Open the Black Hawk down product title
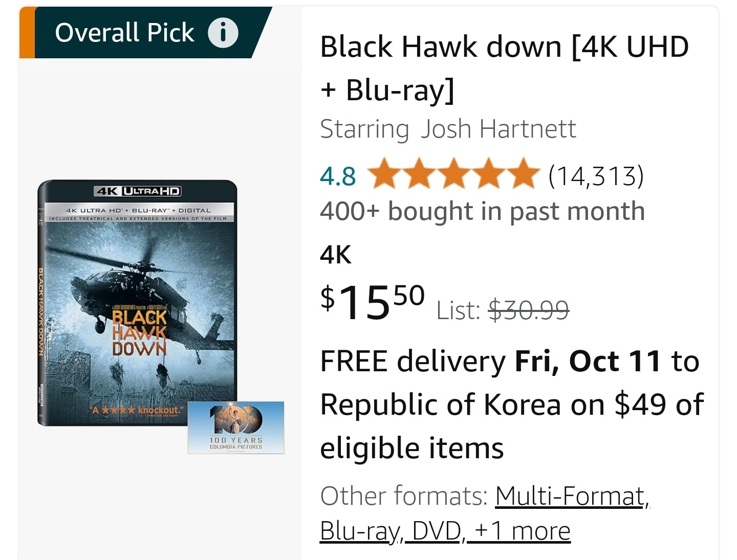Image resolution: width=737 pixels, height=560 pixels. pos(504,68)
